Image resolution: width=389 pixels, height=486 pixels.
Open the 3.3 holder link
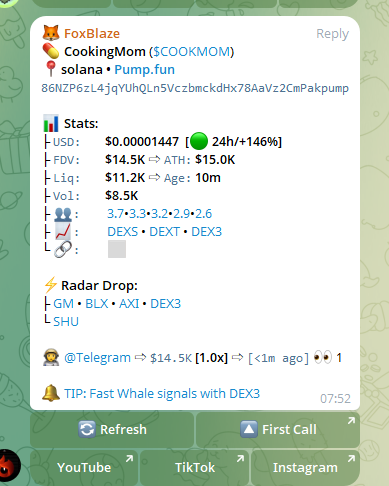click(x=137, y=214)
